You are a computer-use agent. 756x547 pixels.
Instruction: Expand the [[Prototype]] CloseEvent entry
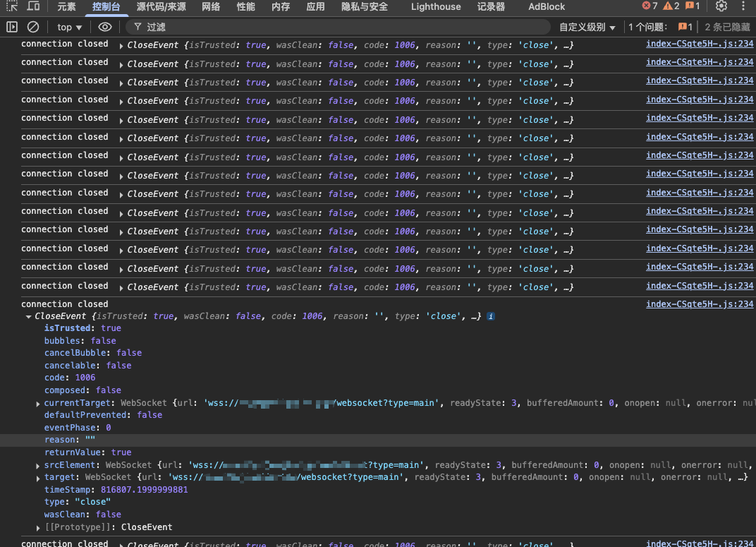click(38, 528)
